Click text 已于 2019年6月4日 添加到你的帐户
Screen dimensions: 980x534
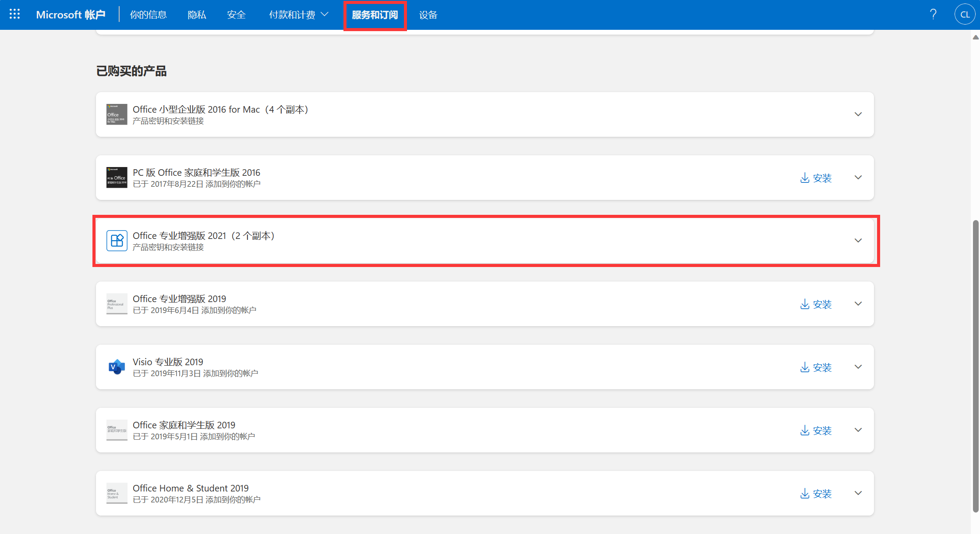pos(195,310)
